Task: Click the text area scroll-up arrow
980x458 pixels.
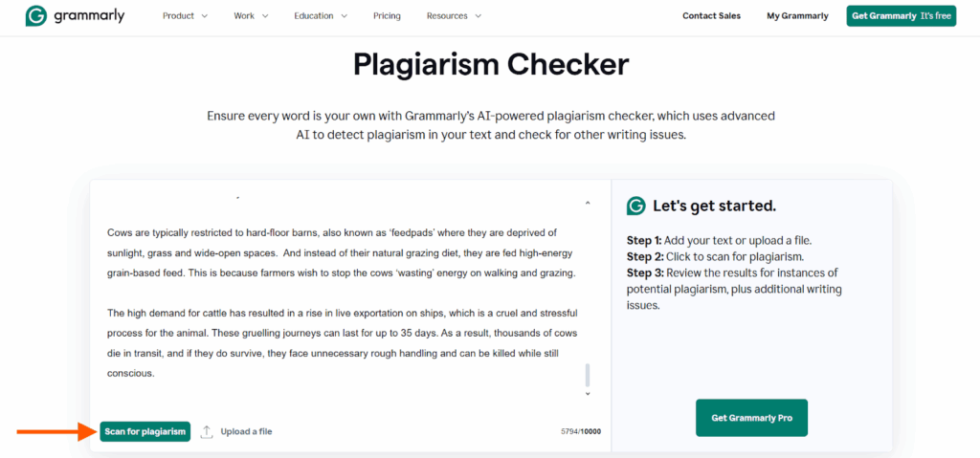Action: pyautogui.click(x=588, y=203)
